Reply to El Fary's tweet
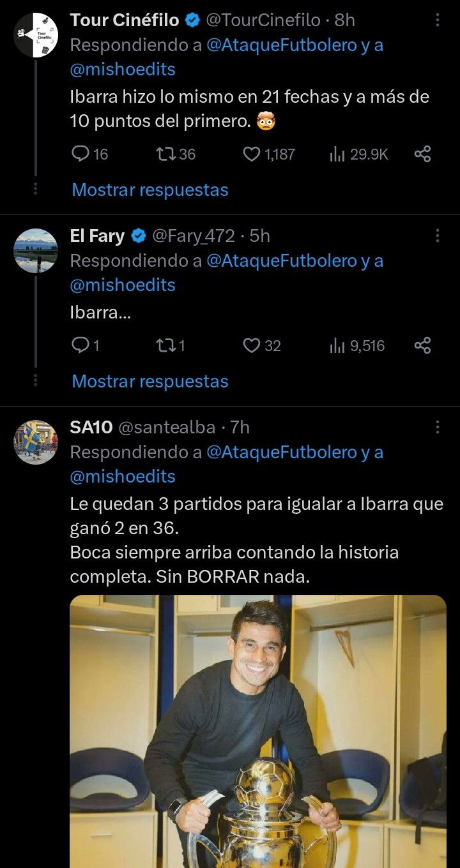This screenshot has width=460, height=868. 80,345
